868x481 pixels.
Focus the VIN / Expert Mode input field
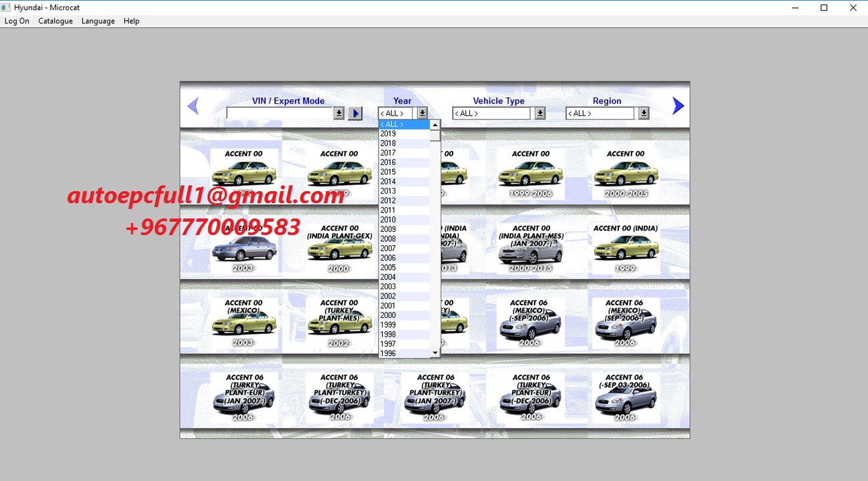[x=280, y=114]
